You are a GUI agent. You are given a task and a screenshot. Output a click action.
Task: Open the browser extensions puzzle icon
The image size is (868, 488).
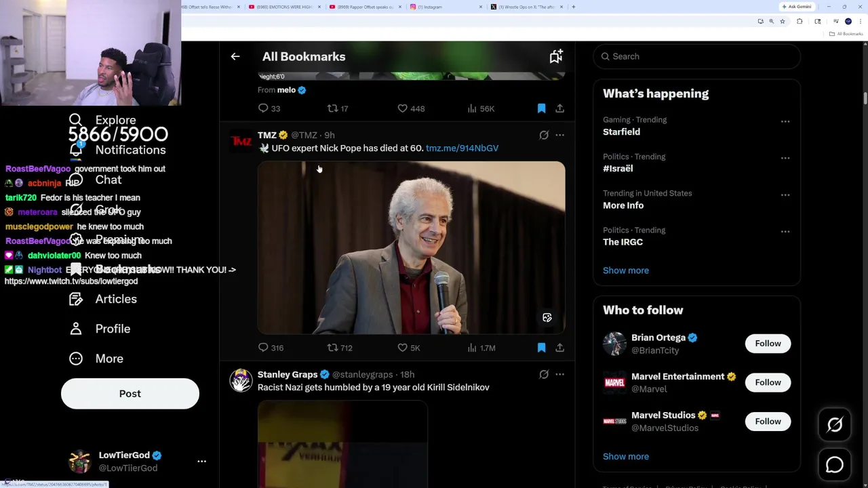[800, 22]
